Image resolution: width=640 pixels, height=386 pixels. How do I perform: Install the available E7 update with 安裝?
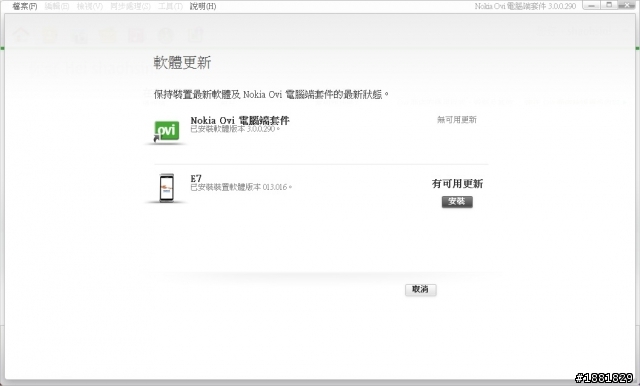tap(457, 202)
